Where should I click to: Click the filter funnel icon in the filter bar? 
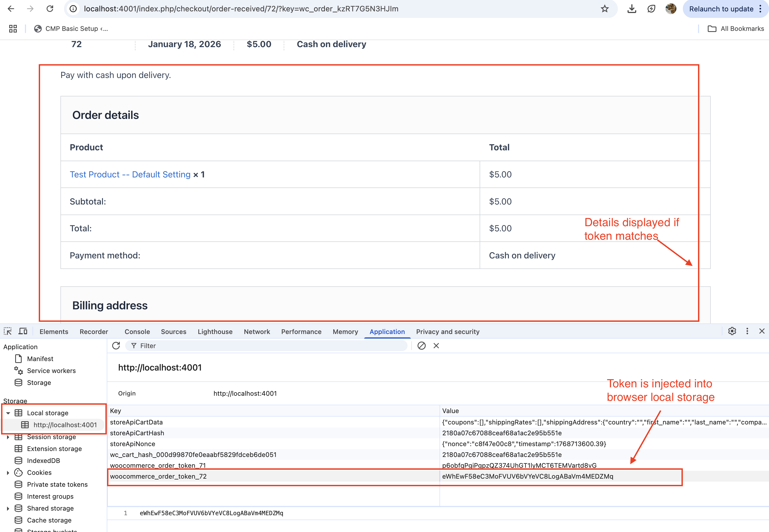[x=133, y=346]
